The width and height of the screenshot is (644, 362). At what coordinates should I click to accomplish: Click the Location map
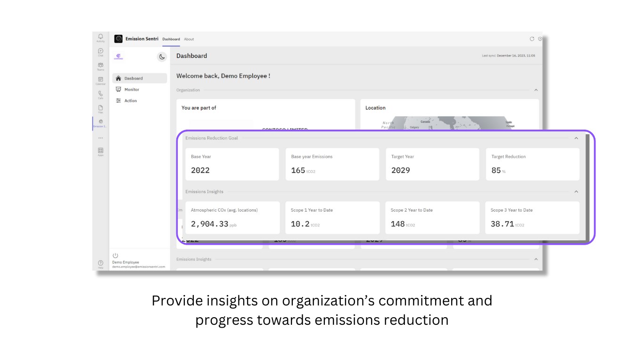point(449,123)
